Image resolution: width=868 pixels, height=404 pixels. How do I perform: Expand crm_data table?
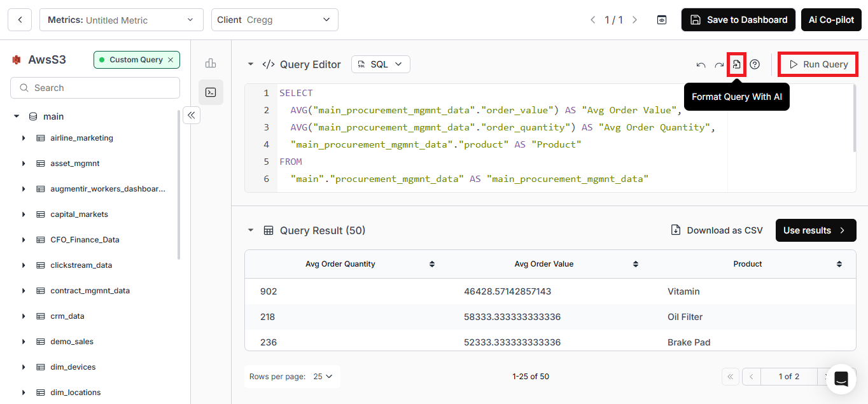click(x=24, y=316)
